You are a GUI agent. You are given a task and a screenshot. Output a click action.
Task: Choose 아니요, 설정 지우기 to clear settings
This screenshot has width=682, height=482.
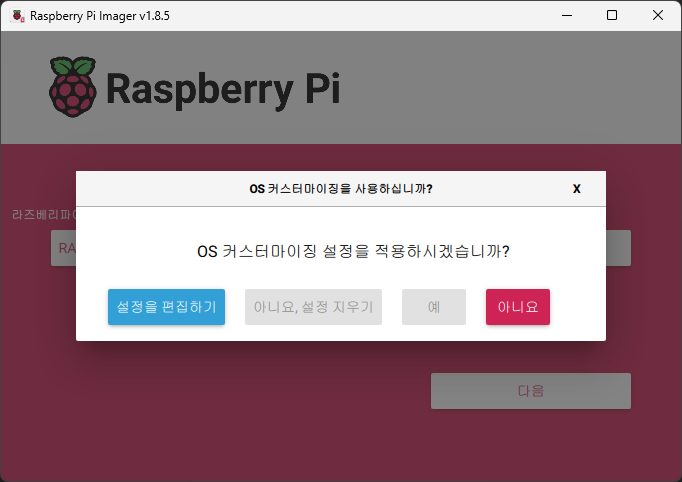pyautogui.click(x=313, y=307)
